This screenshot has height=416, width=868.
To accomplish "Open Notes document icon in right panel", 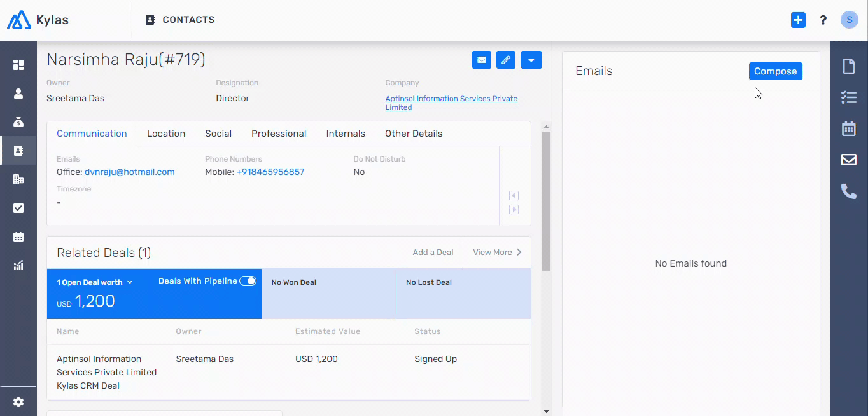I will click(x=849, y=66).
